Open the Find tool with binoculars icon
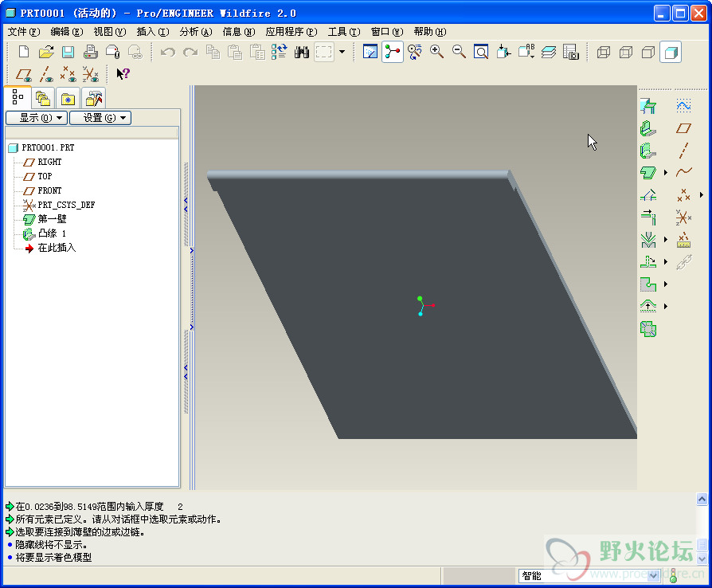The width and height of the screenshot is (712, 588). pyautogui.click(x=302, y=53)
